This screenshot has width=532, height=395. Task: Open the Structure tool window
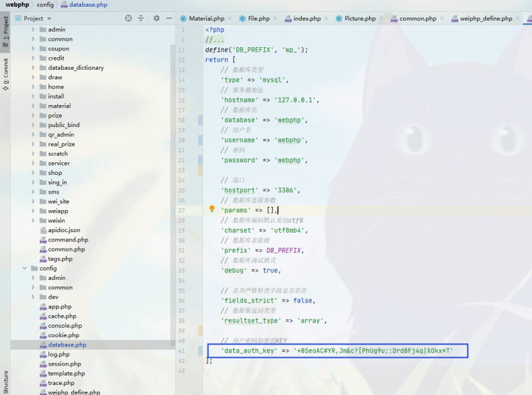point(6,382)
